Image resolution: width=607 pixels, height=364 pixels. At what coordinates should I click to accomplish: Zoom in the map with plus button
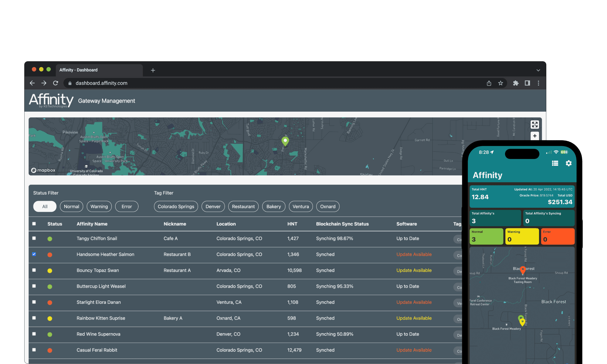[534, 136]
